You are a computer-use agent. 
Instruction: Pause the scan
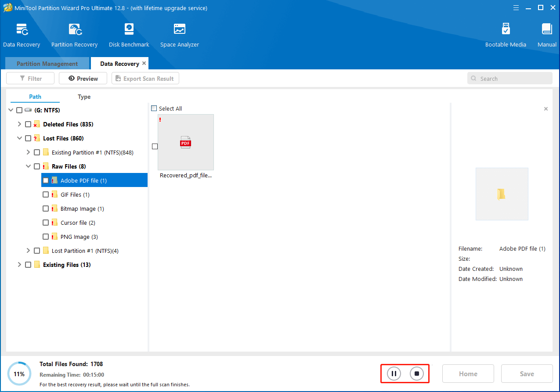click(x=394, y=374)
